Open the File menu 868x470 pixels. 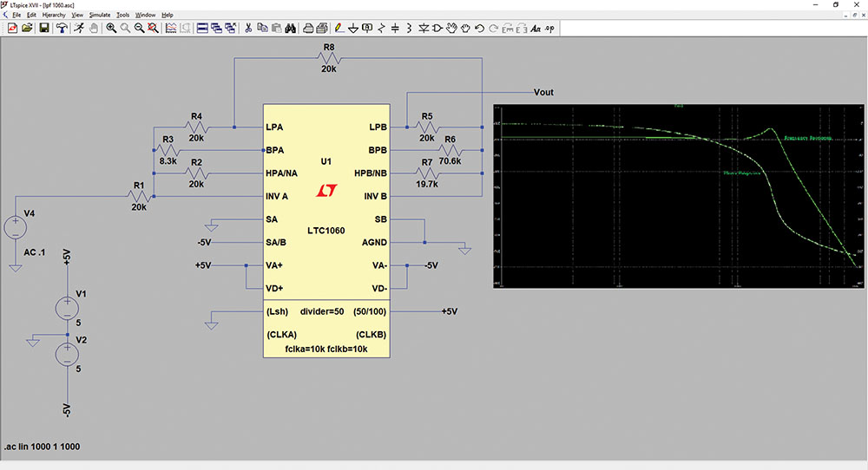(16, 15)
